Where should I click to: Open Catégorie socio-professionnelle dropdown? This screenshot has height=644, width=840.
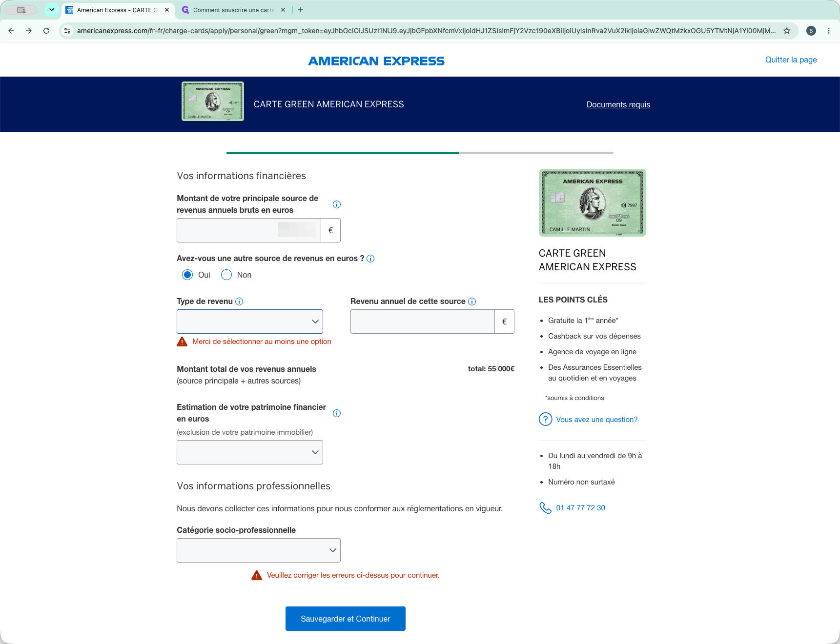pyautogui.click(x=259, y=550)
